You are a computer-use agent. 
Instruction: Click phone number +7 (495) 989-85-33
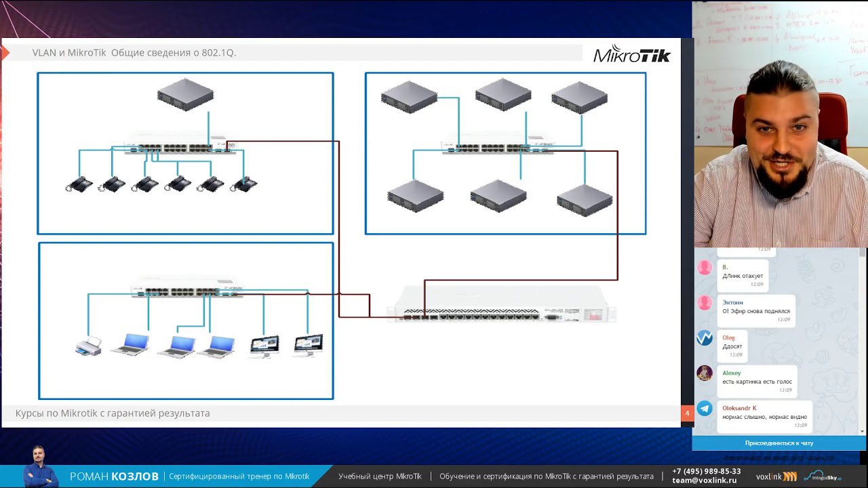point(707,472)
